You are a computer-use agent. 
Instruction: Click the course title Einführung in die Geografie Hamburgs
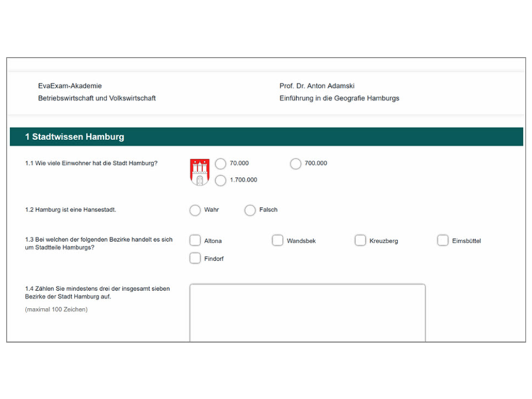tap(339, 98)
